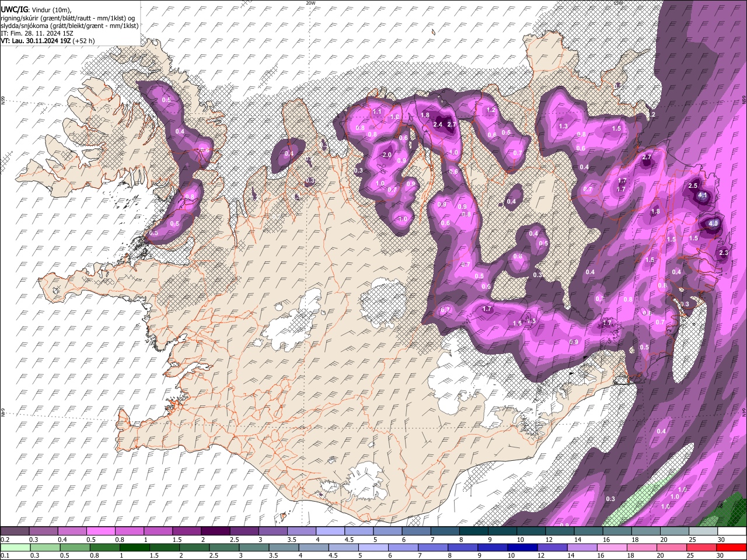The height and width of the screenshot is (560, 747).
Task: Click the "15W" longitude label on the top edge
Action: point(619,3)
